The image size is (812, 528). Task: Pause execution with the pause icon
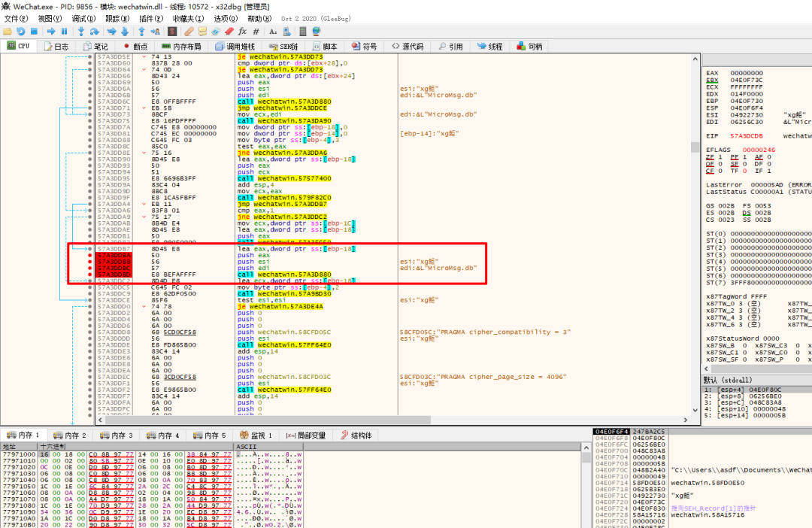point(64,32)
